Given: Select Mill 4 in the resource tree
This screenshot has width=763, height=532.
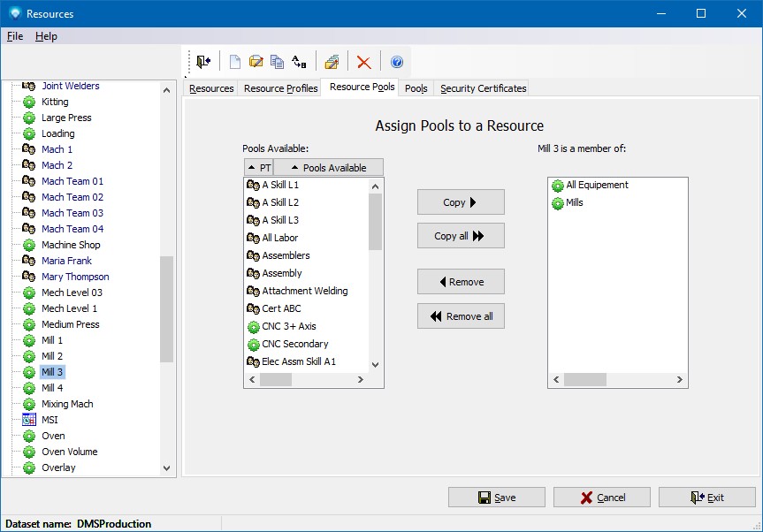Looking at the screenshot, I should [x=52, y=388].
